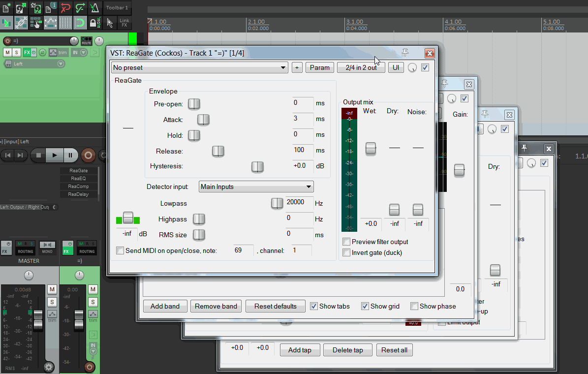This screenshot has width=588, height=374.
Task: Open the No preset dropdown in ReaGate
Action: tap(200, 67)
